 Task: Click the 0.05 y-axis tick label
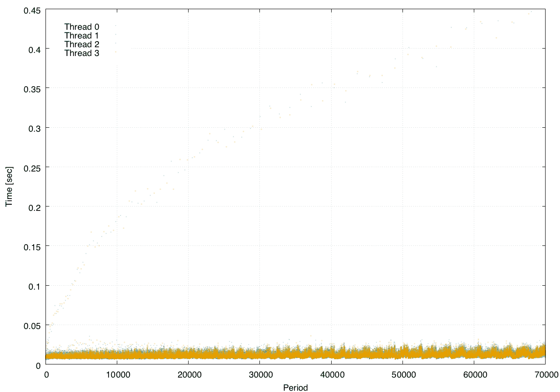(32, 325)
